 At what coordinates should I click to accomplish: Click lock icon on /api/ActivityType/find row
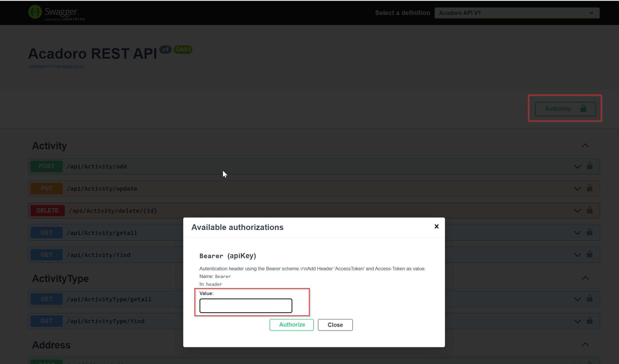coord(590,321)
